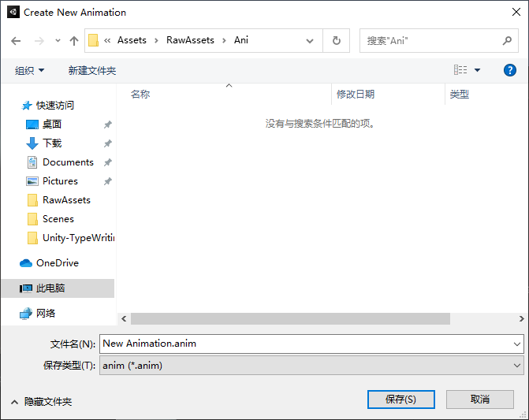Expand the address bar history dropdown
The image size is (529, 420).
pos(309,41)
